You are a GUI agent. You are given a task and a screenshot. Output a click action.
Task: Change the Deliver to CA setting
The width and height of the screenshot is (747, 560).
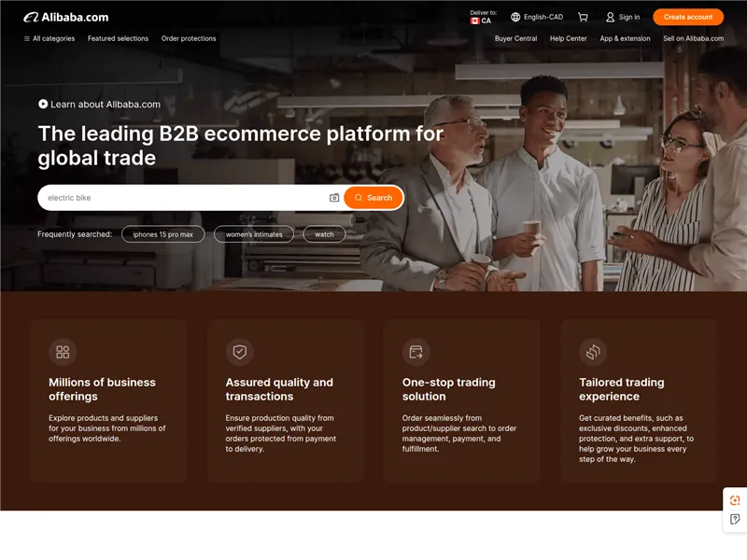click(480, 16)
